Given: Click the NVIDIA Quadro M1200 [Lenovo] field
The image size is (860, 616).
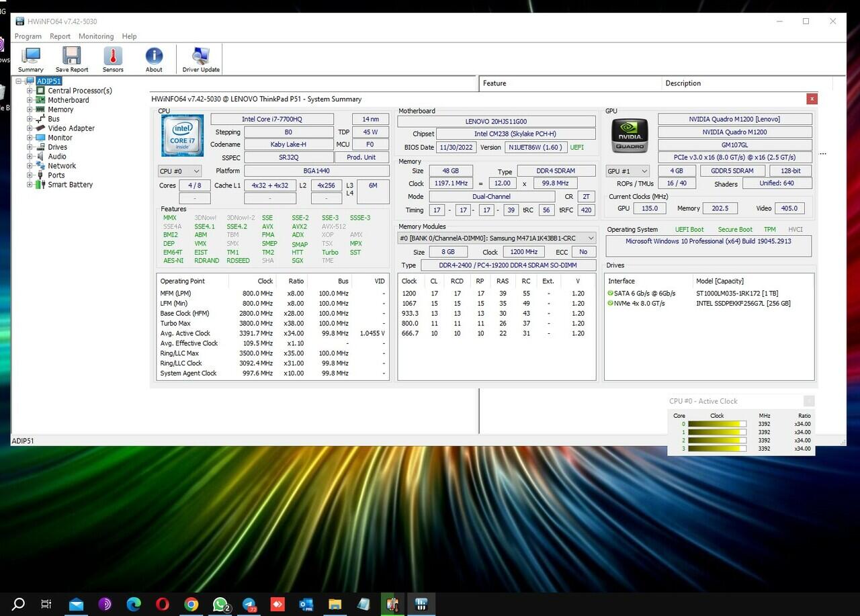Looking at the screenshot, I should click(735, 119).
